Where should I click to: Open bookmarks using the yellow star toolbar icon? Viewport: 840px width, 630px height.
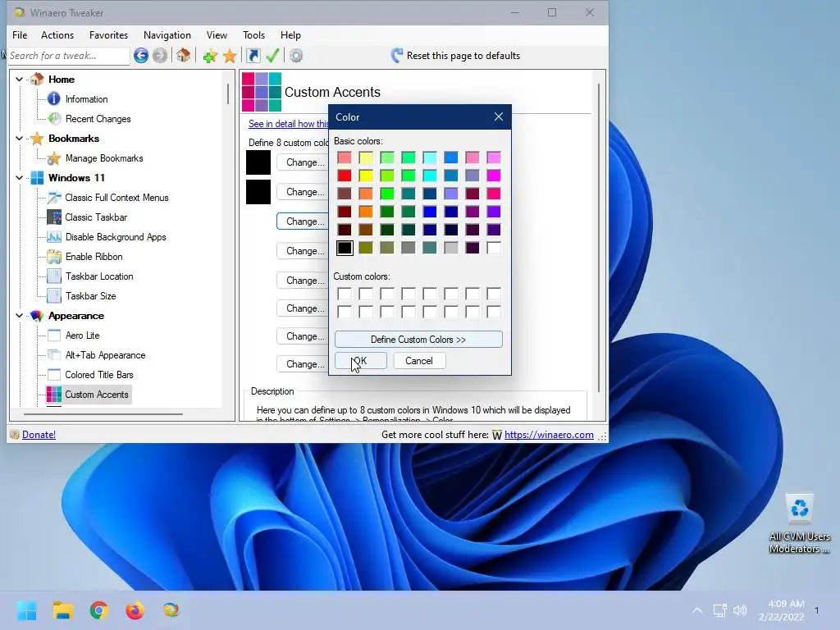(230, 56)
